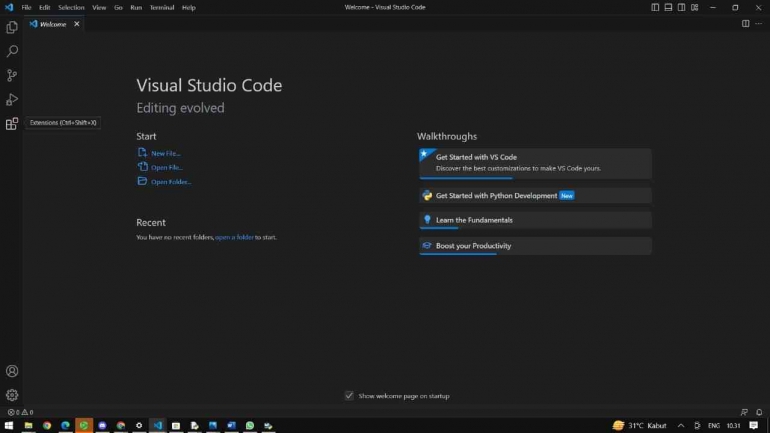Open Get Started with VS Code walkthrough
Viewport: 770px width, 433px height.
tap(535, 163)
